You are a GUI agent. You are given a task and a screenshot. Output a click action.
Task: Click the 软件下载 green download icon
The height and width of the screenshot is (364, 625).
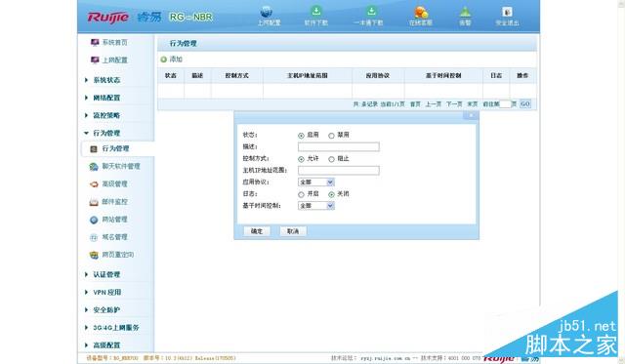pos(316,11)
